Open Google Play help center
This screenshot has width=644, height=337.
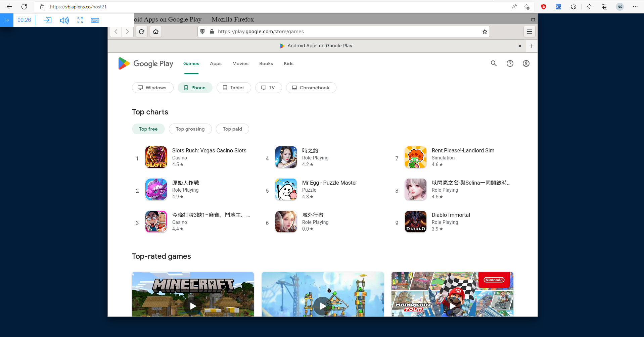click(x=510, y=63)
